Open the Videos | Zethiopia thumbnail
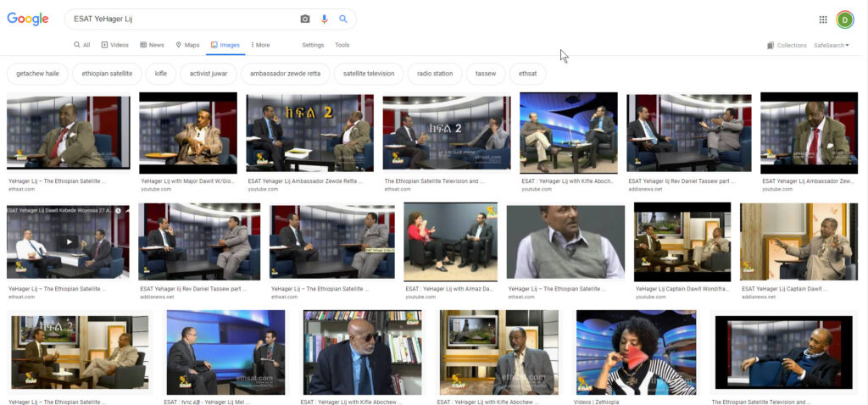This screenshot has height=405, width=868. [636, 352]
